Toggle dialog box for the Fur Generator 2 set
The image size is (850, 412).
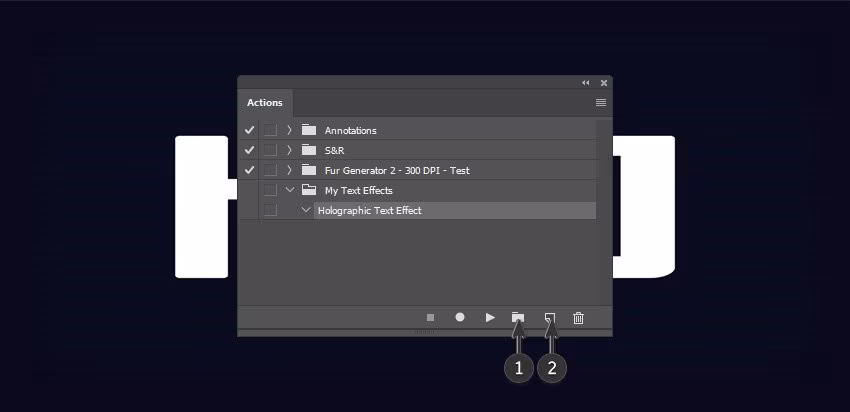[x=270, y=170]
